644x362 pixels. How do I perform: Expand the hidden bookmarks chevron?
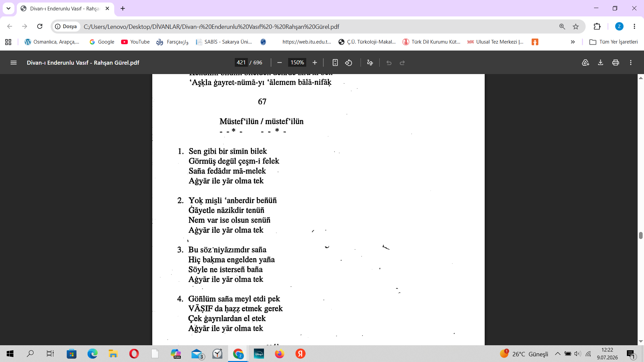pyautogui.click(x=573, y=42)
